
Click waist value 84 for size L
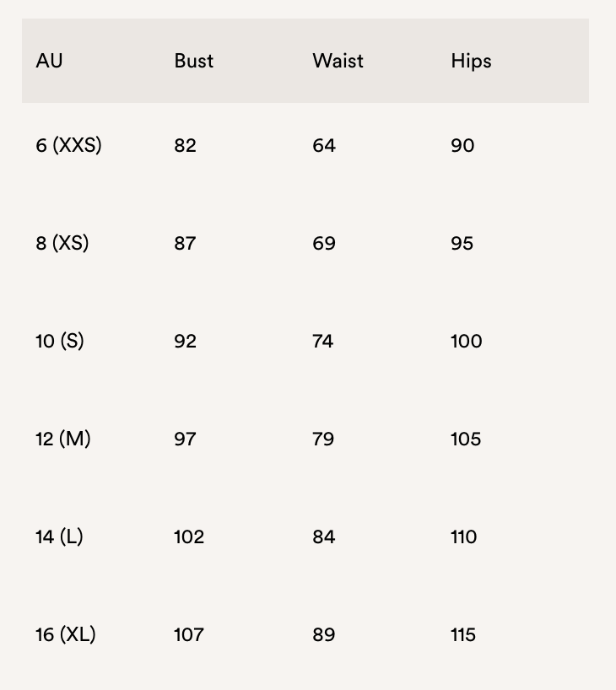[324, 536]
